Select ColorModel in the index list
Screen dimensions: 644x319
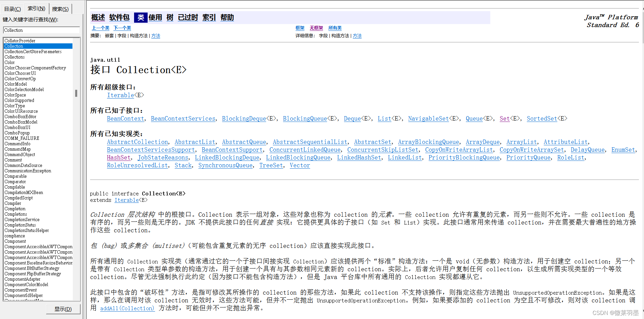tap(16, 84)
